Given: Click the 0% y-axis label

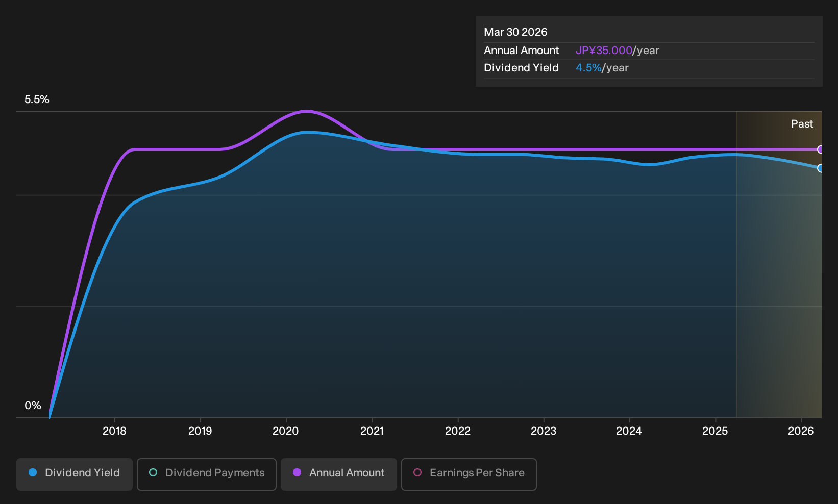Looking at the screenshot, I should [33, 406].
